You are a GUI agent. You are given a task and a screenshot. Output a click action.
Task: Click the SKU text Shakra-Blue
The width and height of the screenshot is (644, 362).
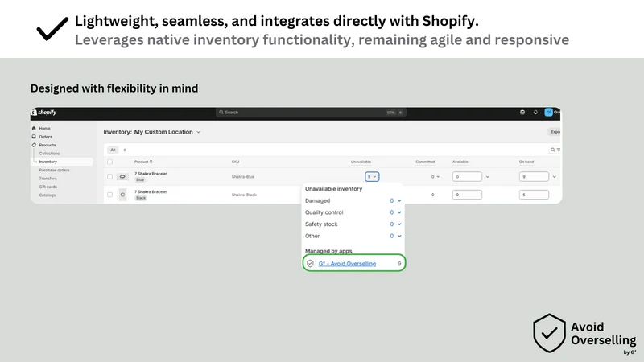(x=243, y=176)
